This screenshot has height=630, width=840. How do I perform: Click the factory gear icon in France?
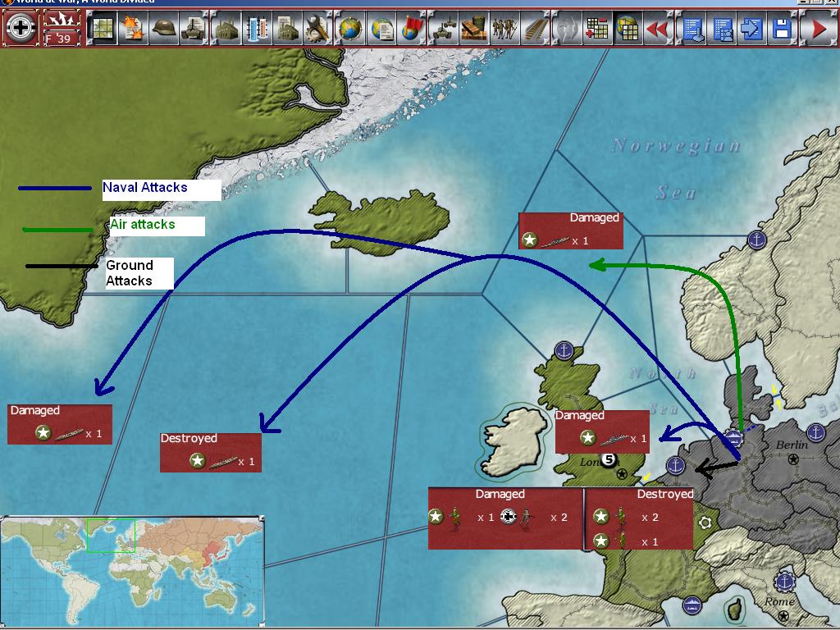click(x=705, y=523)
